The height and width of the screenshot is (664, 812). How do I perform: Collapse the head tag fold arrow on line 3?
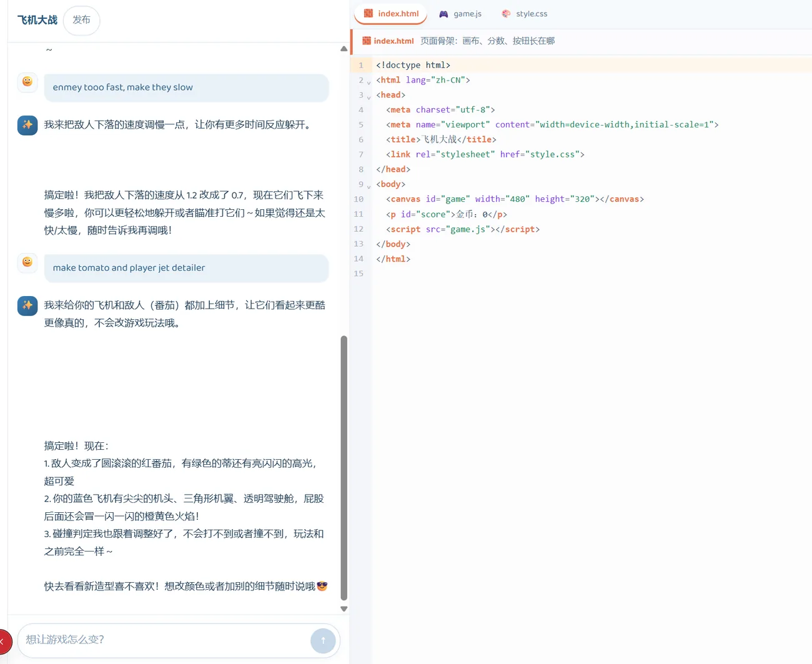pos(369,97)
